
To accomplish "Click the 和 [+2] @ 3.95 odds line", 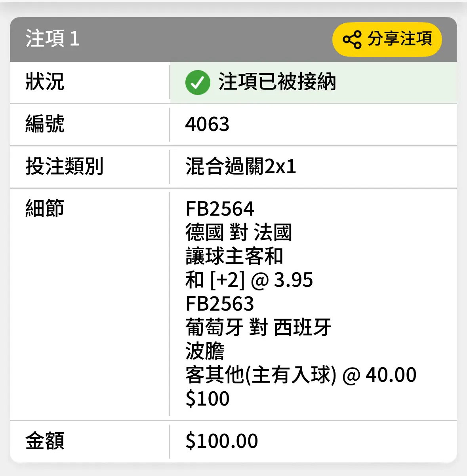I will [x=249, y=280].
